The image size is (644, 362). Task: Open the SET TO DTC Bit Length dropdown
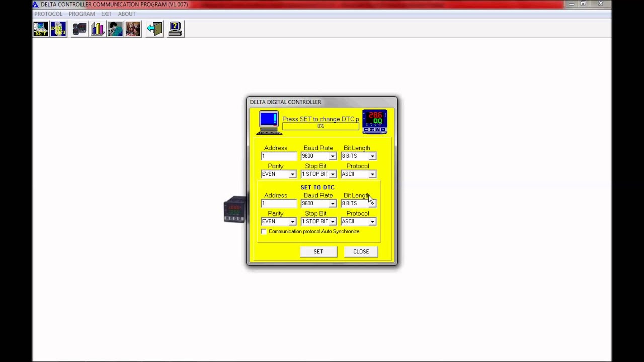click(x=372, y=204)
